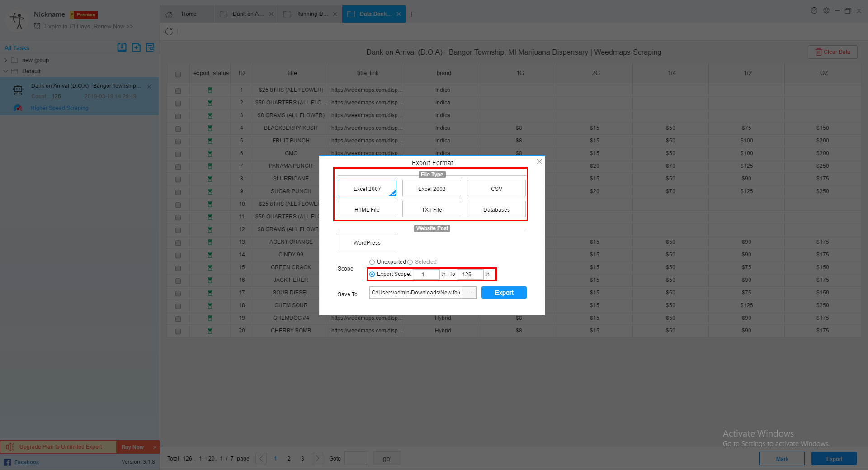868x470 pixels.
Task: Choose TXT File type
Action: coord(432,209)
